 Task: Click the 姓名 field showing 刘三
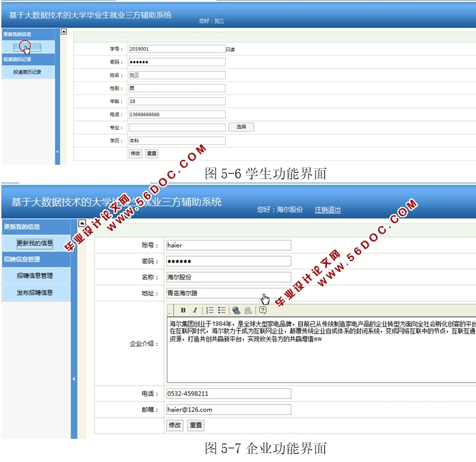coord(177,75)
